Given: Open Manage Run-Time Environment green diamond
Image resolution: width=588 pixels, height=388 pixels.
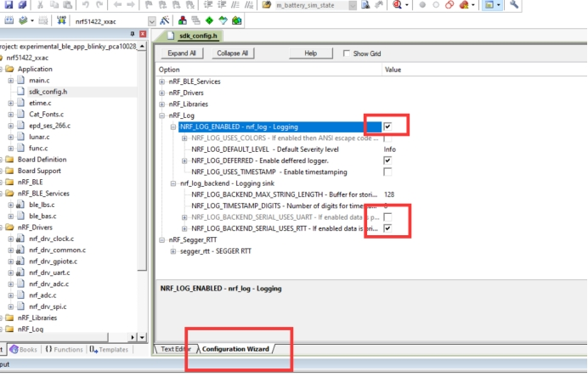Looking at the screenshot, I should 209,20.
